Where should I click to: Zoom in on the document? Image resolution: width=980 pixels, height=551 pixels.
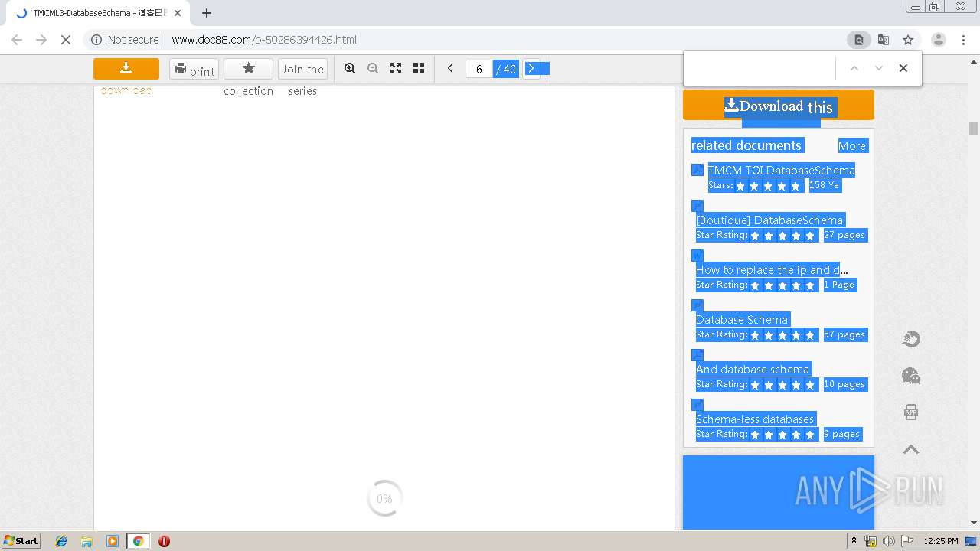[350, 68]
